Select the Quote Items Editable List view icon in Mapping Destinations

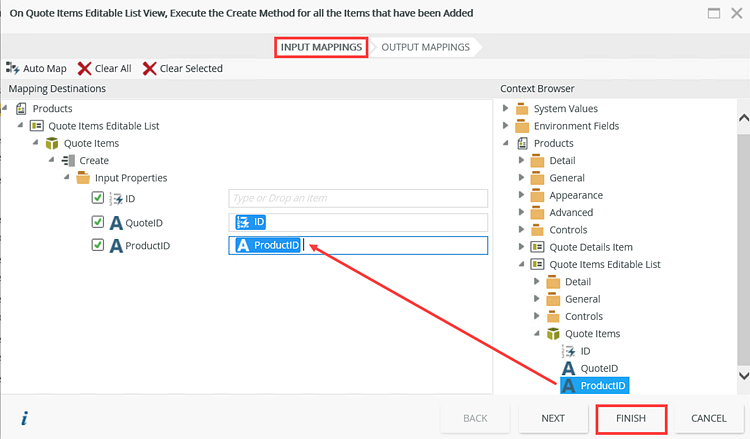36,126
